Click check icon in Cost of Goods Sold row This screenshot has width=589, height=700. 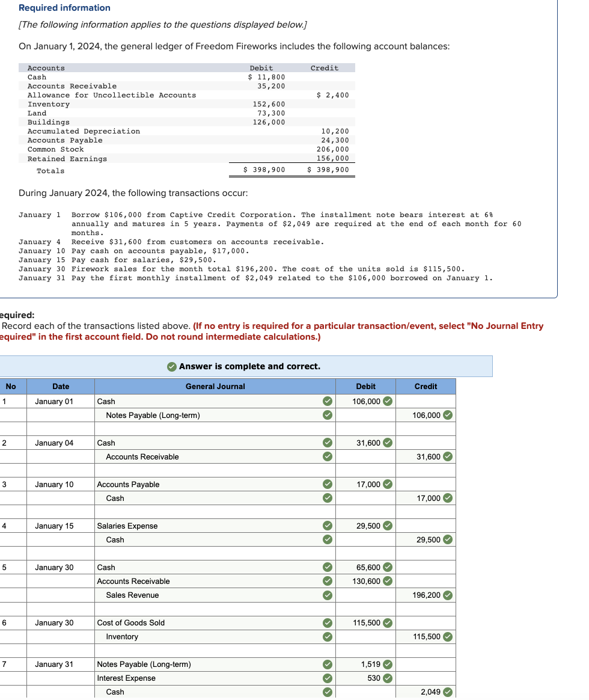click(x=328, y=623)
